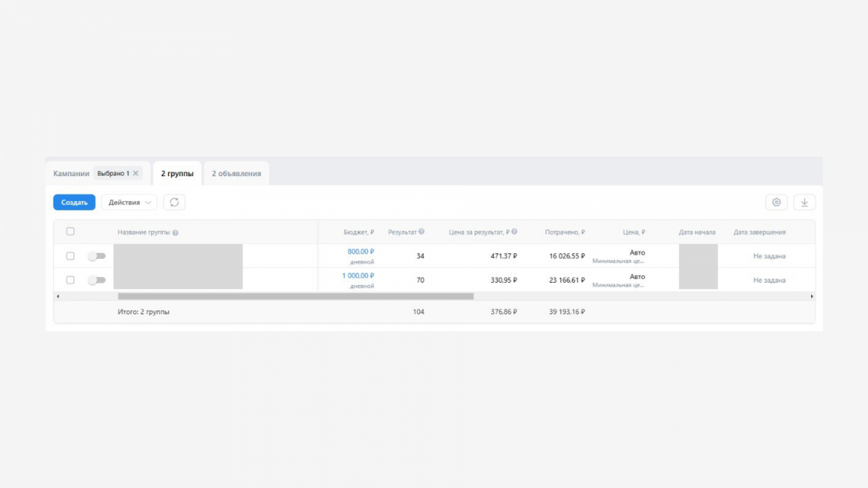Sort by 'Бюджет, ₽' column header
This screenshot has width=868, height=488.
(x=359, y=232)
